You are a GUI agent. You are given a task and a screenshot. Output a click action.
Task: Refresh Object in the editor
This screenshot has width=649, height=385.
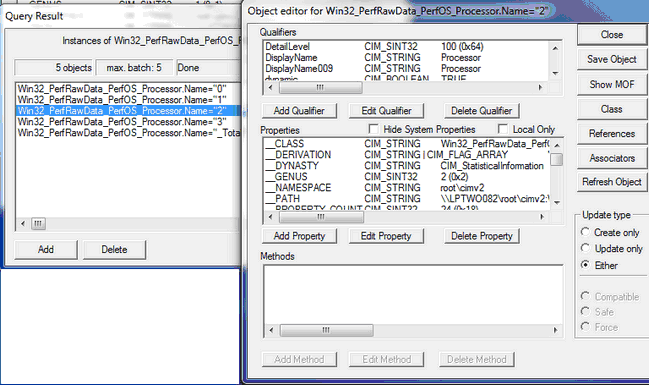612,182
